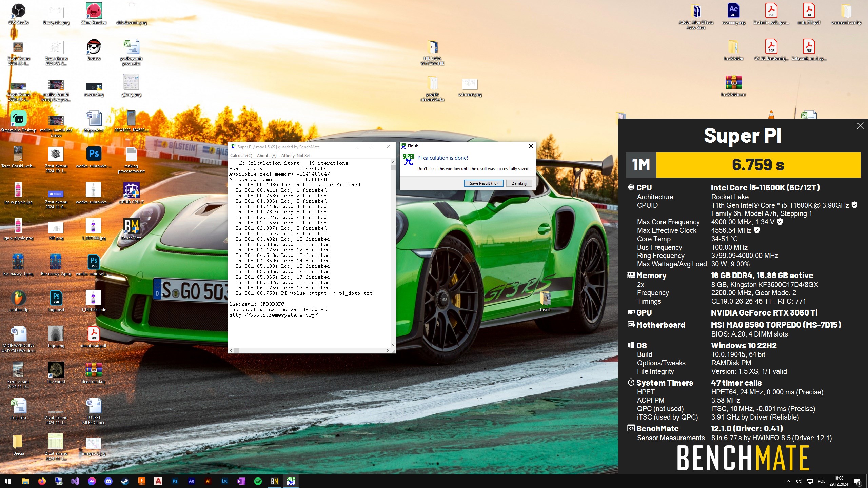Switch to BenchMate in the taskbar
868x488 pixels.
point(274,481)
